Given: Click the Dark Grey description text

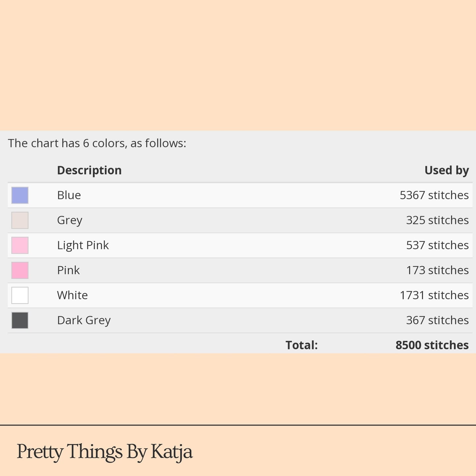Looking at the screenshot, I should pos(84,321).
